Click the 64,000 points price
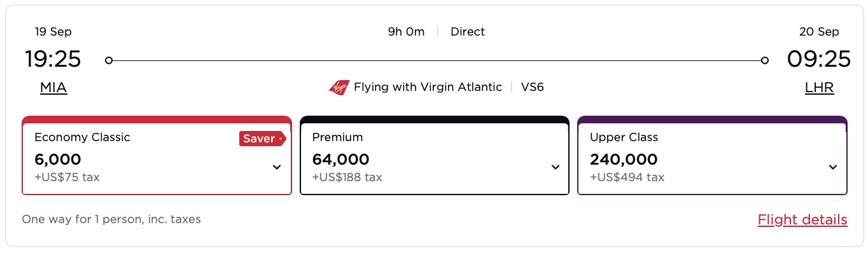 click(340, 159)
